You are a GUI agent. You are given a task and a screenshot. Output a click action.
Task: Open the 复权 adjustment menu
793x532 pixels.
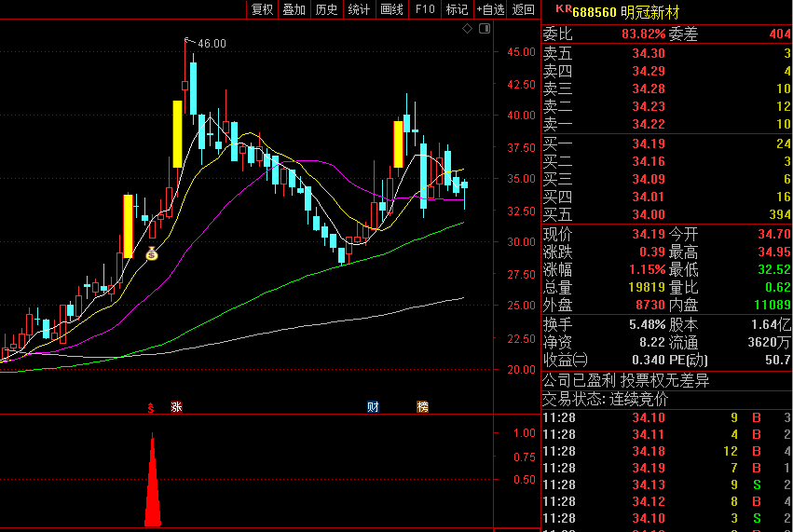pyautogui.click(x=262, y=9)
